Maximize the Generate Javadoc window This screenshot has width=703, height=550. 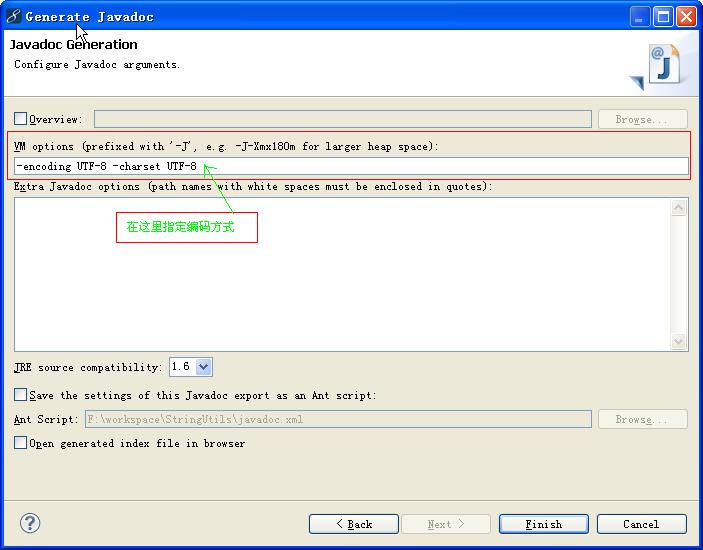(x=663, y=17)
